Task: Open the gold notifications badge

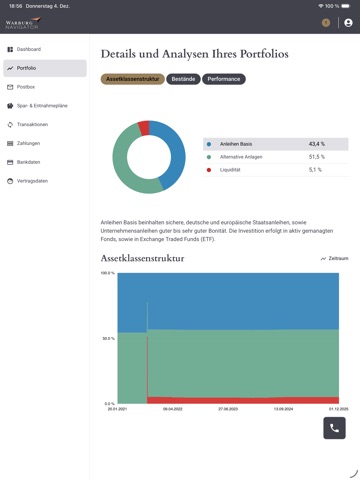Action: (326, 23)
